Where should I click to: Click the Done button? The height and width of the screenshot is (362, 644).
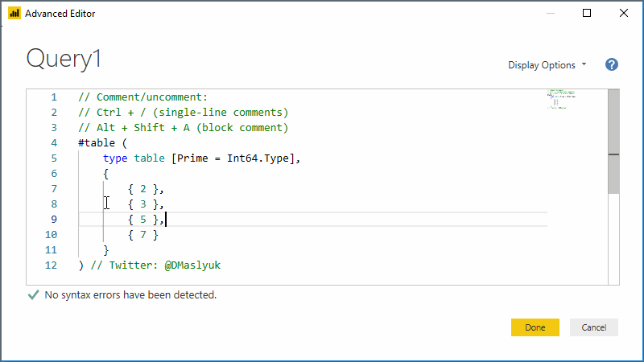(535, 327)
